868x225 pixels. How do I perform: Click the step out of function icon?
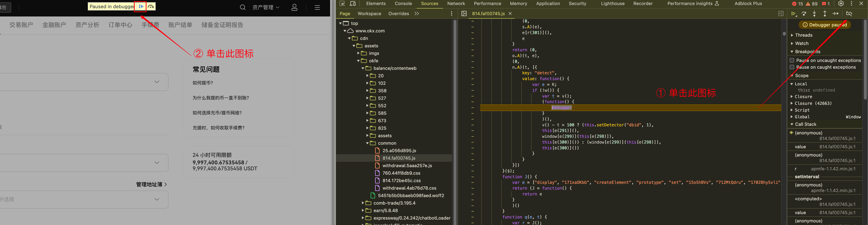[825, 14]
